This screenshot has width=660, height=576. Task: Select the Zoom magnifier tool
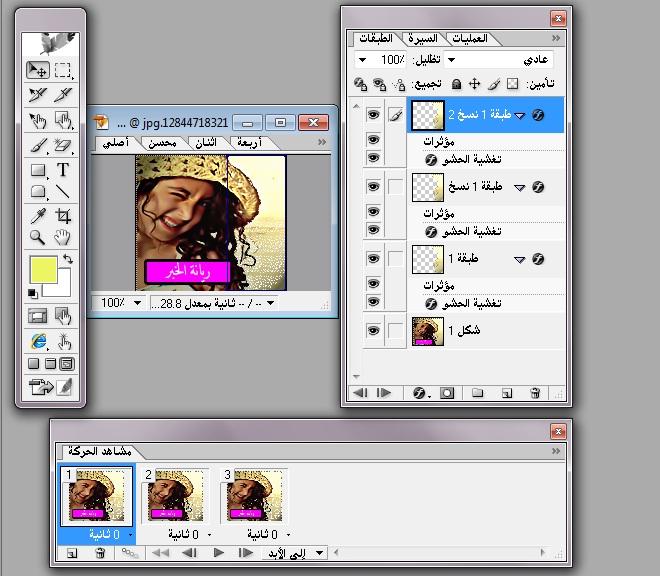point(37,237)
